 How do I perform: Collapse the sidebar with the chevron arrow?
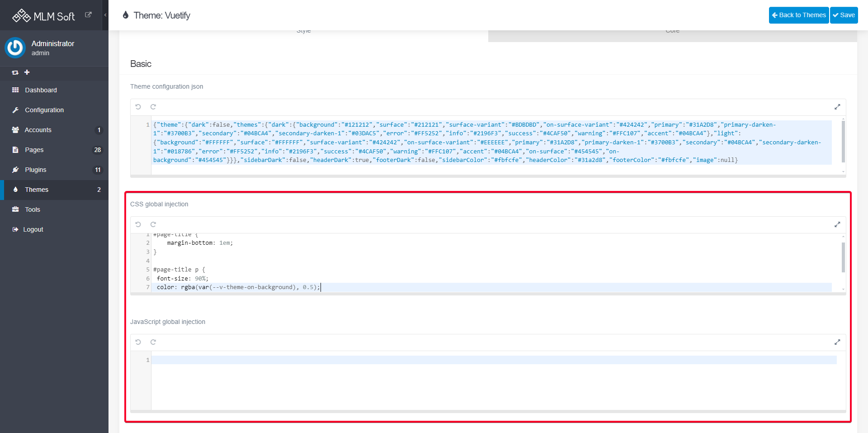tap(105, 15)
